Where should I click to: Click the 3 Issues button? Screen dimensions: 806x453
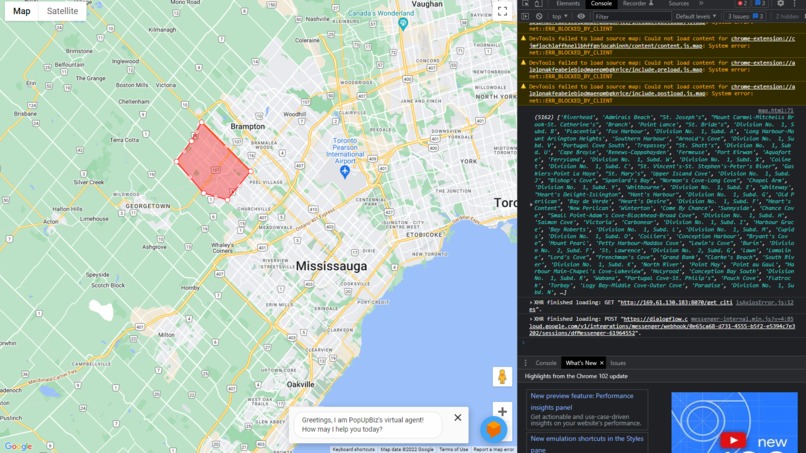(745, 16)
